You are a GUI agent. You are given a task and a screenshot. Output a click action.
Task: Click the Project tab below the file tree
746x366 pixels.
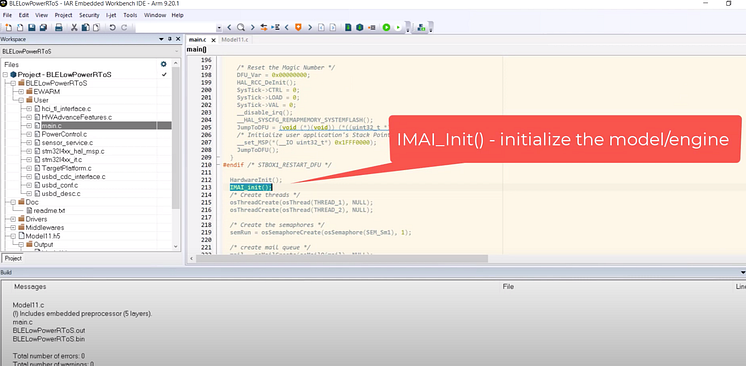click(13, 258)
